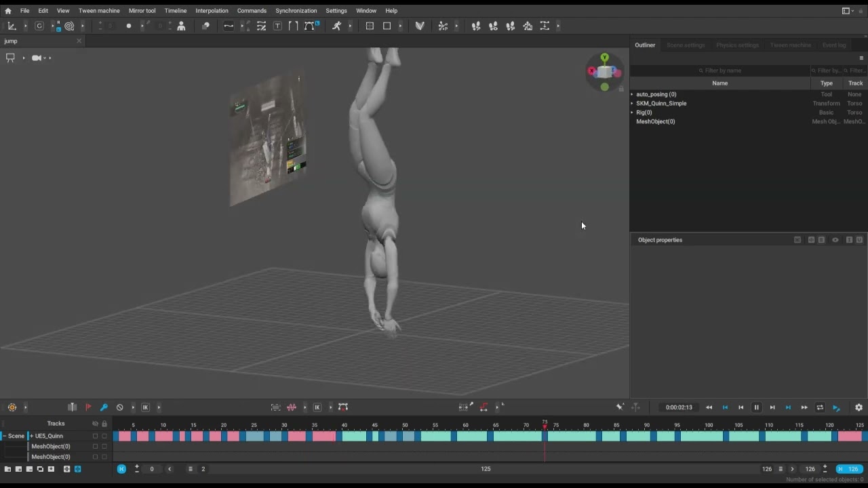This screenshot has width=868, height=488.
Task: Toggle UE5_Quinn track visibility checkbox
Action: click(x=95, y=436)
